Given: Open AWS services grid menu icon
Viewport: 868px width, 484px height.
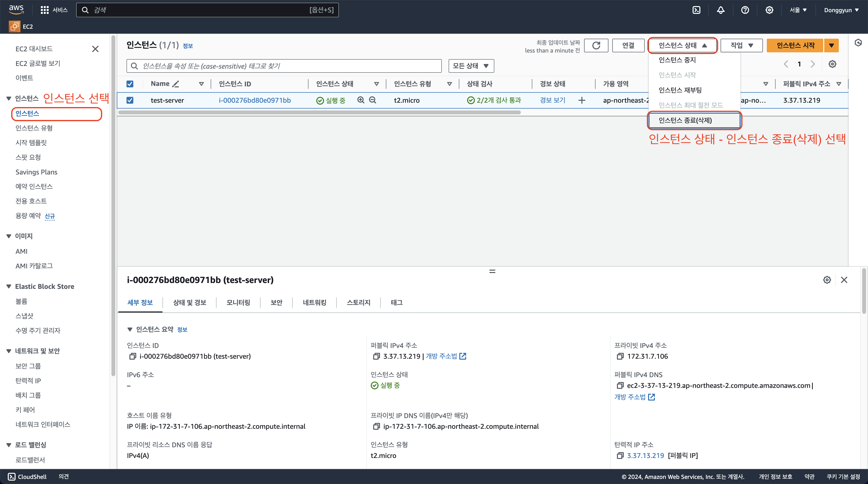Looking at the screenshot, I should tap(45, 10).
